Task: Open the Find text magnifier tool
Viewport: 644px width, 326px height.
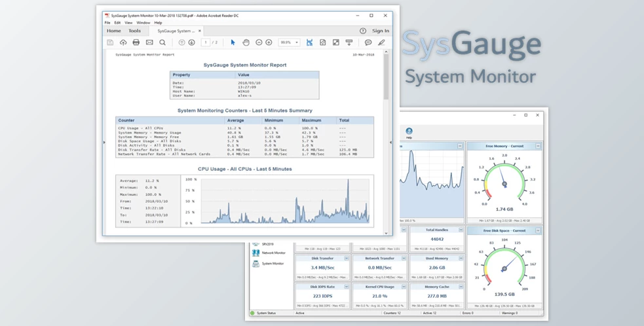Action: point(162,43)
